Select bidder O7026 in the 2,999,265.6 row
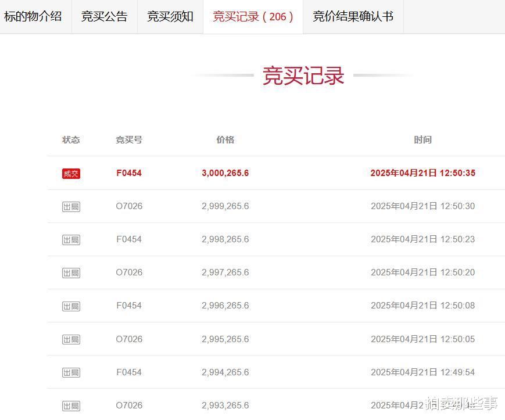 point(129,206)
